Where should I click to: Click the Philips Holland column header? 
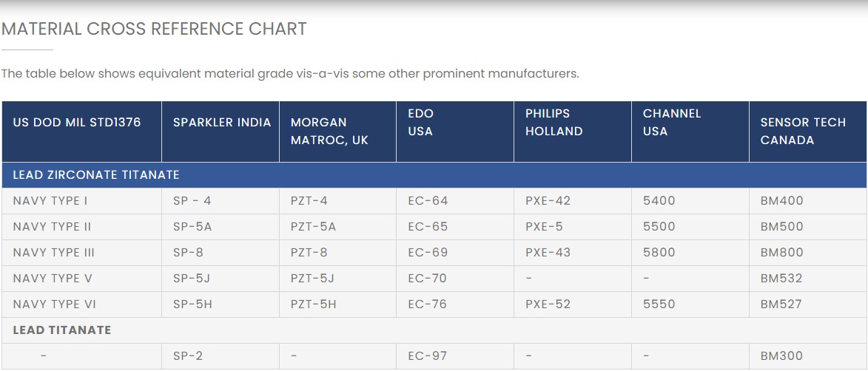pyautogui.click(x=554, y=122)
